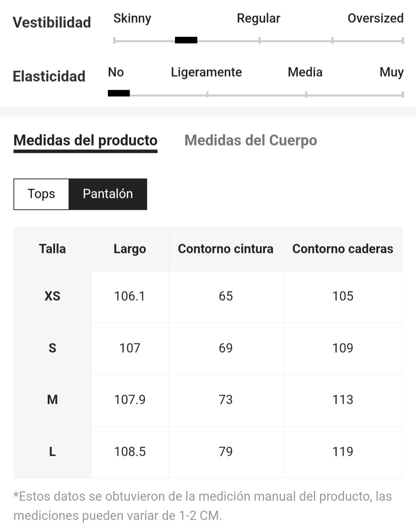Select the Pantalón size chart button
The height and width of the screenshot is (532, 416).
[x=108, y=194]
